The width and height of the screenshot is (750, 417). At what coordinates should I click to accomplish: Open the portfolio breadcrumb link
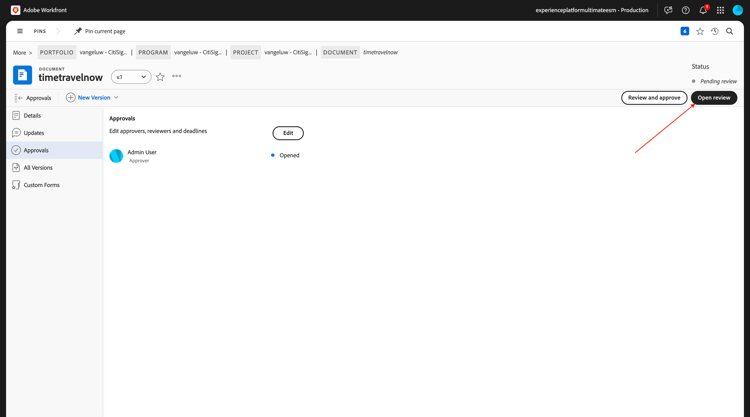pos(103,52)
